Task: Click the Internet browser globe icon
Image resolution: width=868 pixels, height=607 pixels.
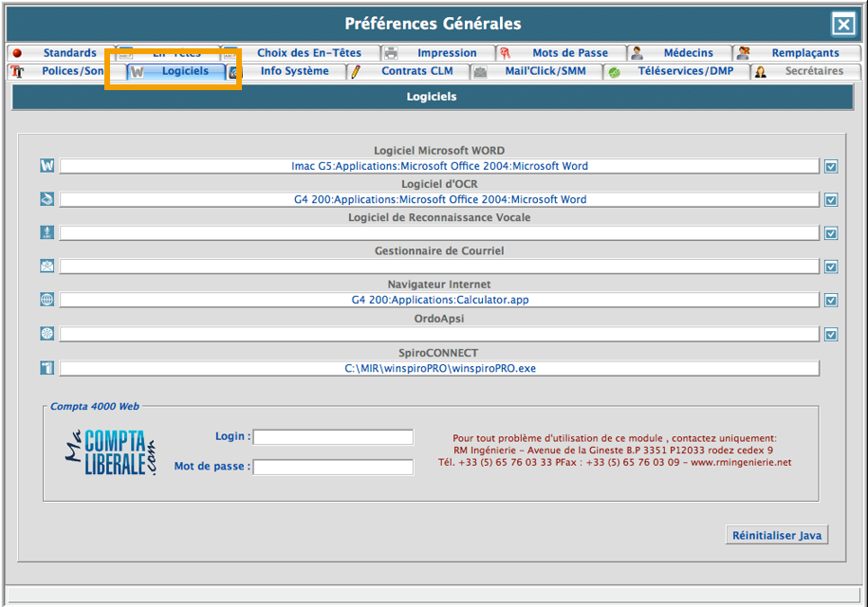Action: (47, 300)
